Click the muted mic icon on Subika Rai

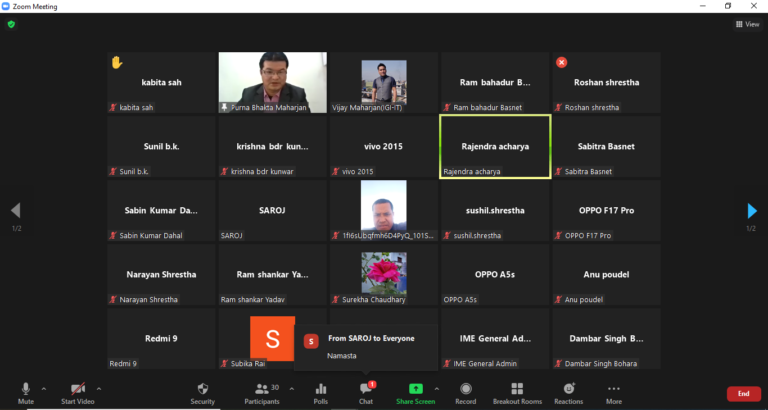(224, 363)
